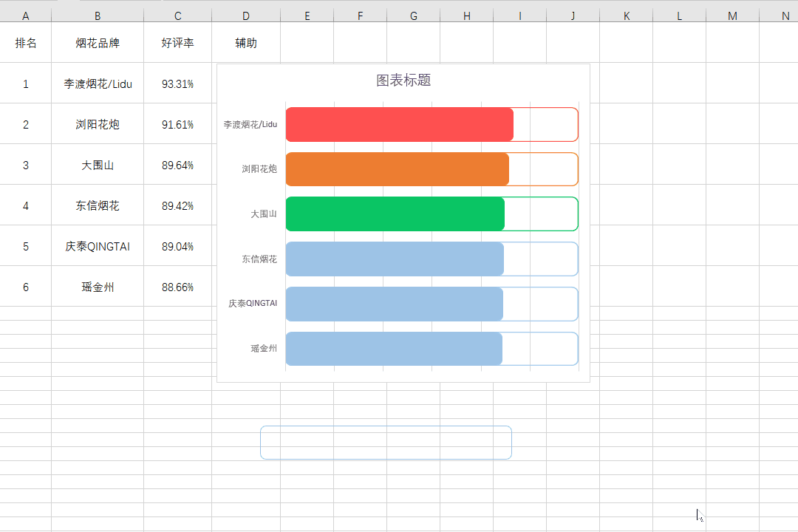Click chart axis label 瑶金州
798x532 pixels.
264,348
